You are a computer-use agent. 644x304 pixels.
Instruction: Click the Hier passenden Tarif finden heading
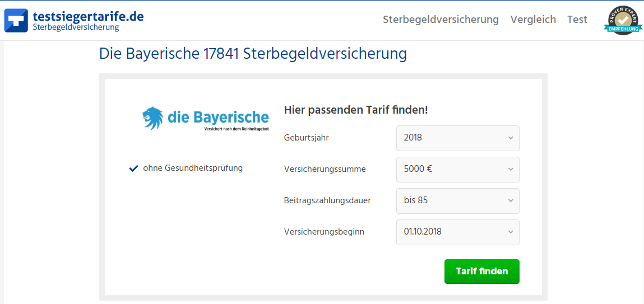tap(356, 110)
